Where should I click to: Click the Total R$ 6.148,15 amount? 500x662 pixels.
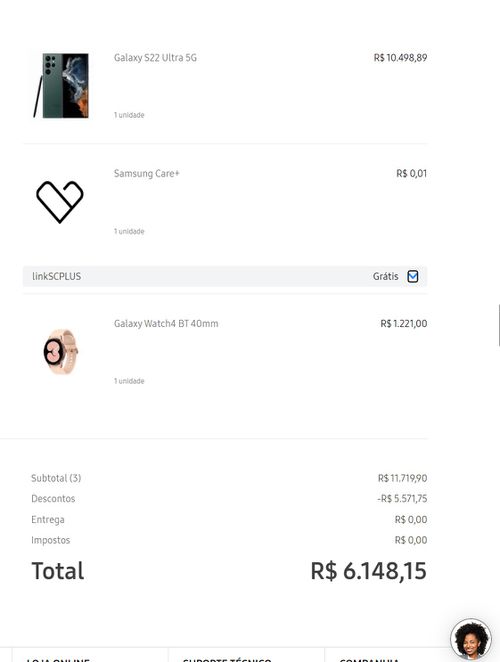point(368,571)
